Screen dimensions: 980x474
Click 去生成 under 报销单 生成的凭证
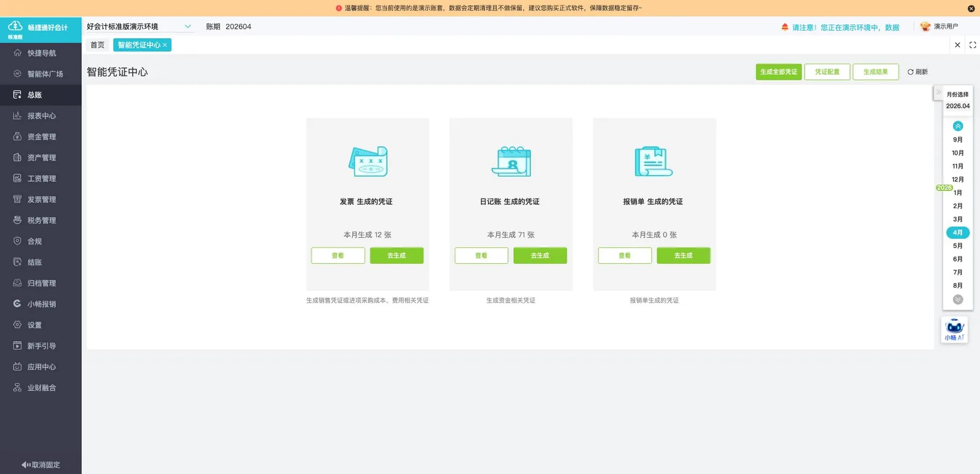click(684, 255)
